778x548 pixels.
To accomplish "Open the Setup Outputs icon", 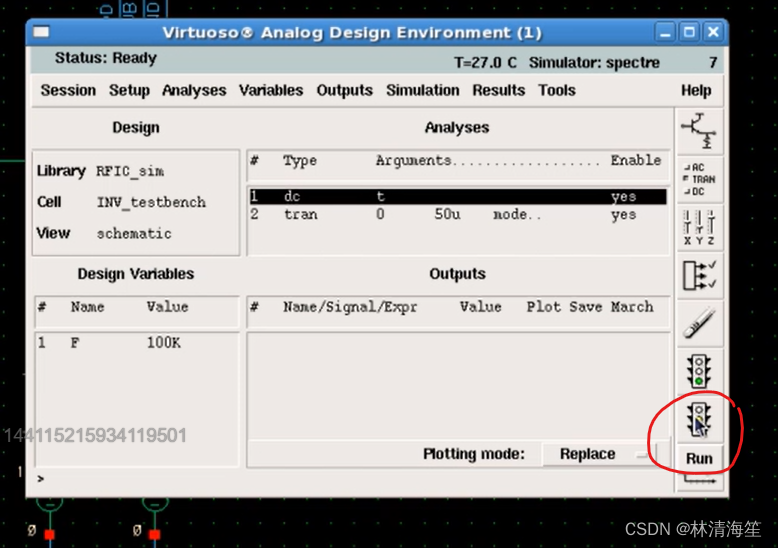I will [x=699, y=275].
